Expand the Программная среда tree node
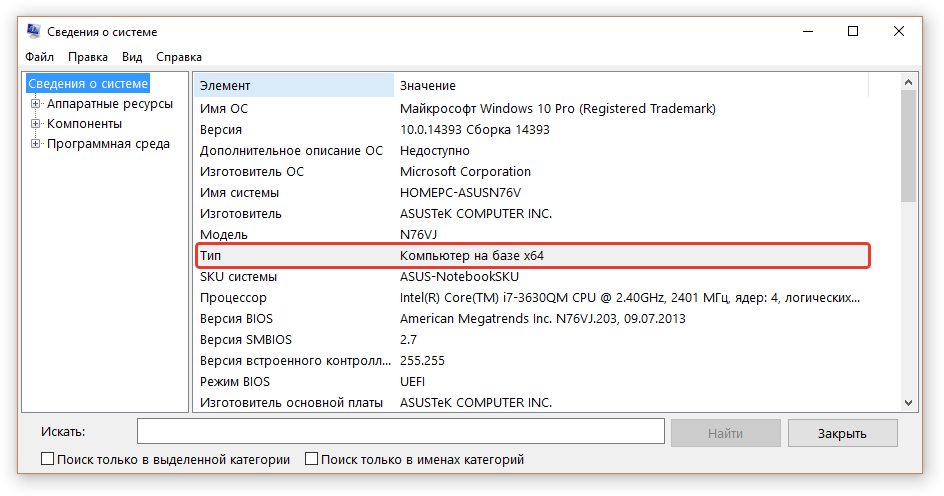The width and height of the screenshot is (944, 496). tap(36, 144)
